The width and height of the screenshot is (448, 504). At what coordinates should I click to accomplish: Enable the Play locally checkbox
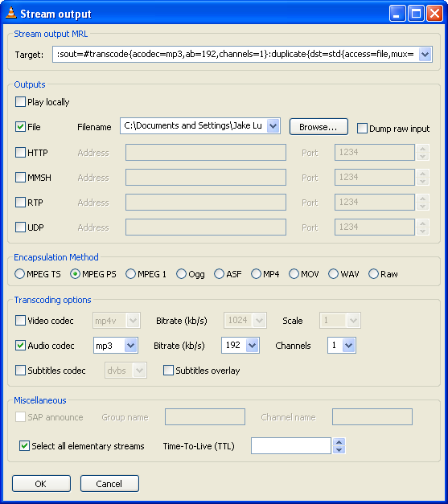click(20, 102)
